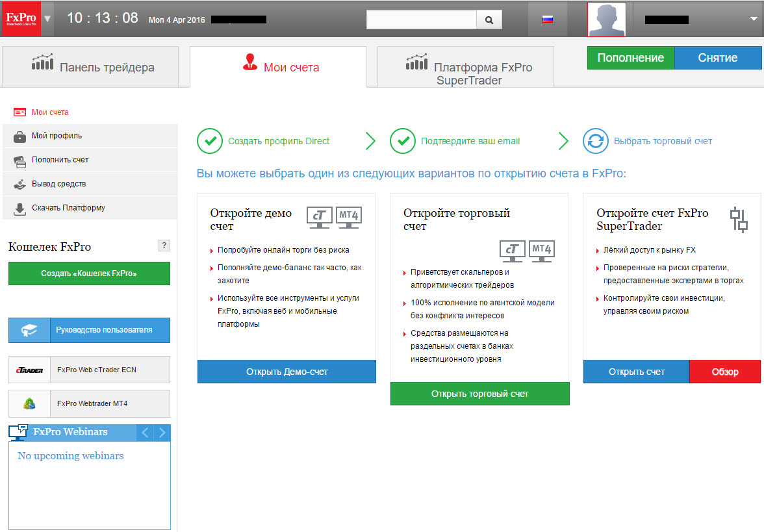Image resolution: width=764 pixels, height=532 pixels.
Task: Switch to the Мои счета tab
Action: point(278,67)
